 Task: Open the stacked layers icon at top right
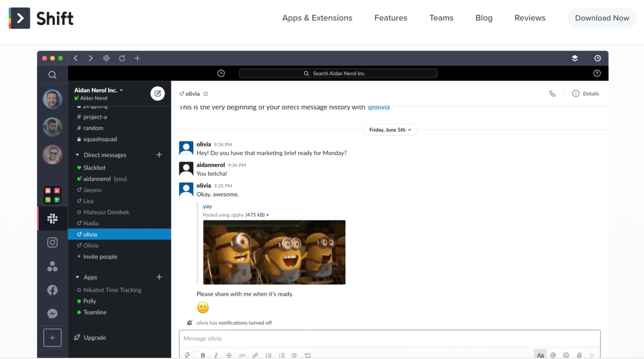(x=575, y=58)
